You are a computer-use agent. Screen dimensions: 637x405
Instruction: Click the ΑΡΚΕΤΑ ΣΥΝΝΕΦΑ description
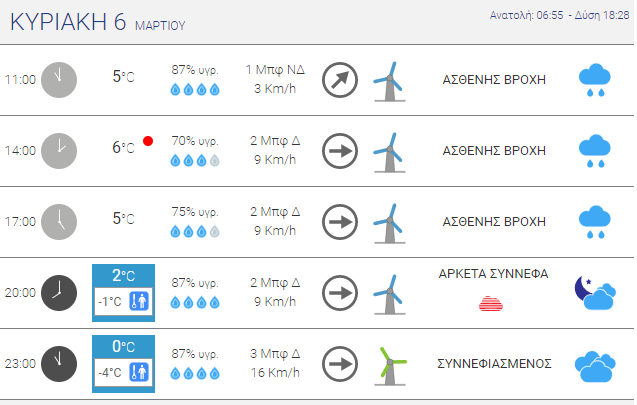pos(493,273)
